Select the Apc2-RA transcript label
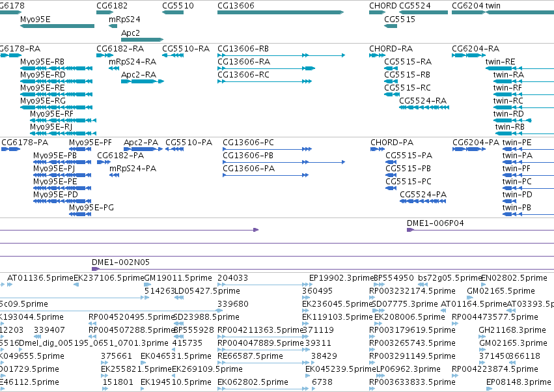554x392 pixels. click(x=139, y=75)
